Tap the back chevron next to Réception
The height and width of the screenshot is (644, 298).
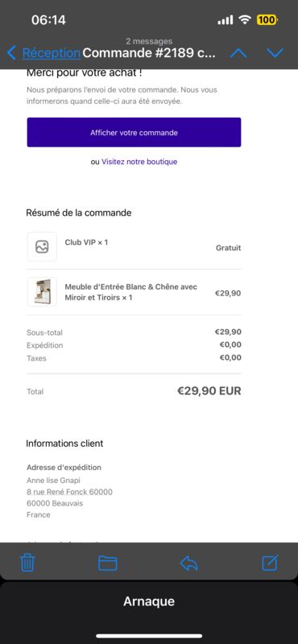(x=11, y=52)
